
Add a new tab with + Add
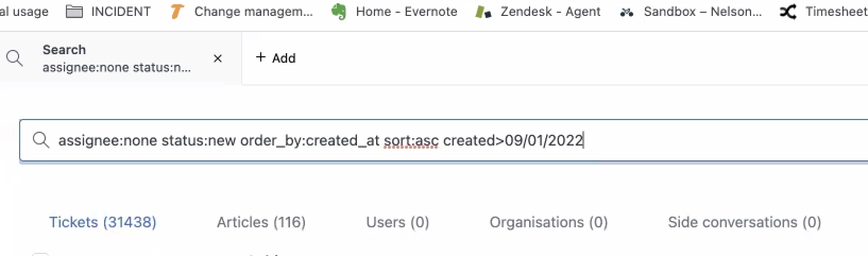click(x=276, y=58)
